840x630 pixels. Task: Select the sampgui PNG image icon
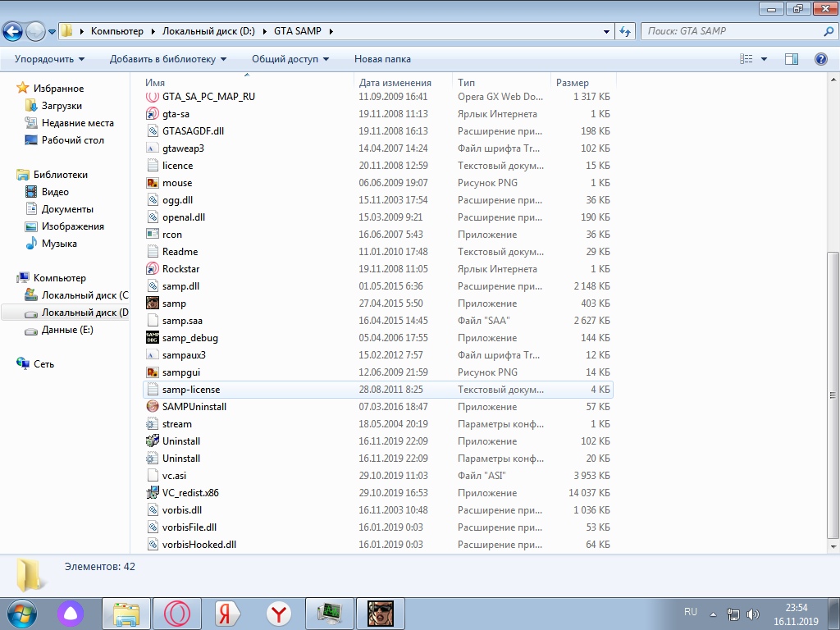[x=153, y=372]
